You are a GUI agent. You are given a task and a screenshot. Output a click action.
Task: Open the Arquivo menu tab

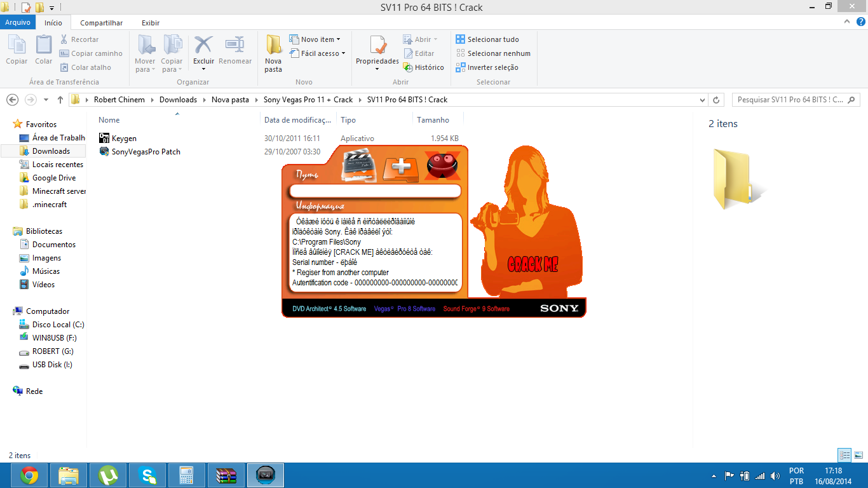pyautogui.click(x=17, y=22)
